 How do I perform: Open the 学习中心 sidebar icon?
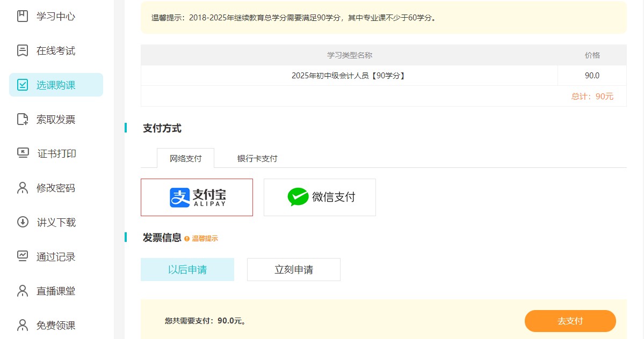click(x=22, y=16)
